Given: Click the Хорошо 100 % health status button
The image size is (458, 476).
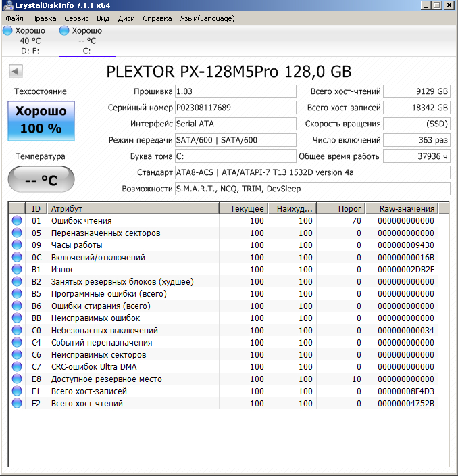Looking at the screenshot, I should click(x=41, y=121).
